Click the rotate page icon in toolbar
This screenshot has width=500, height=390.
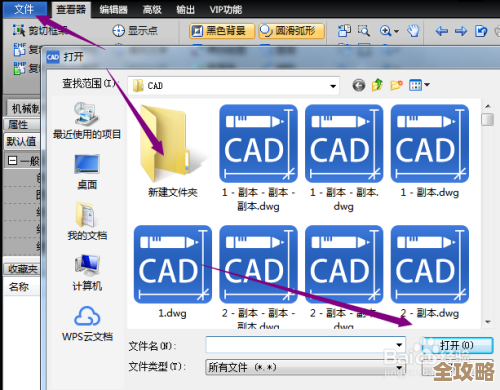481,31
